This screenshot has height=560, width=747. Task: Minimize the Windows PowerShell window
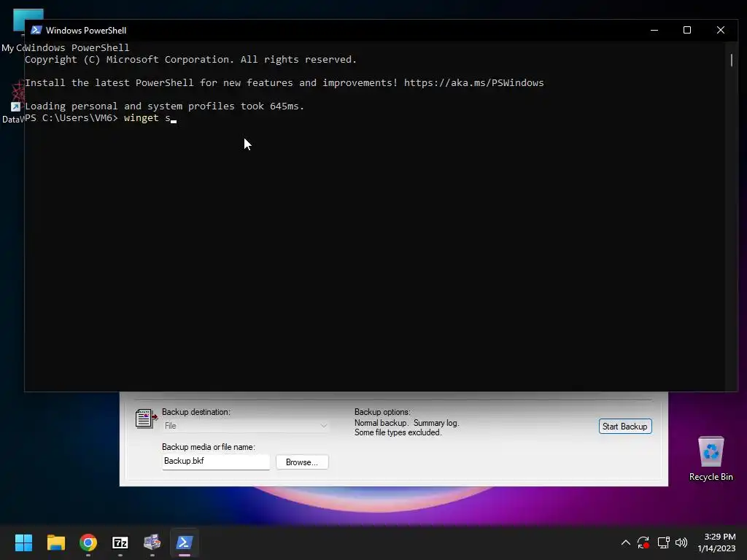pos(654,30)
